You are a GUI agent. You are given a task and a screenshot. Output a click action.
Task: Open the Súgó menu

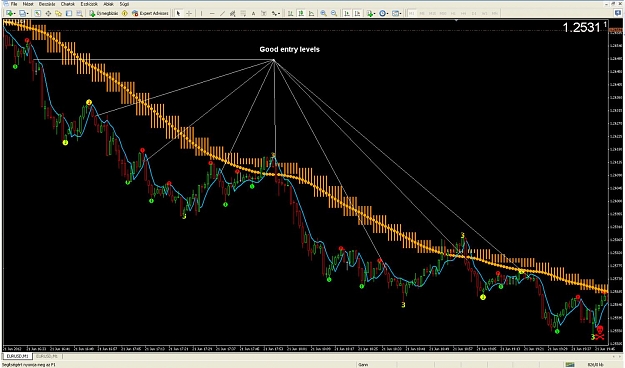coord(124,4)
